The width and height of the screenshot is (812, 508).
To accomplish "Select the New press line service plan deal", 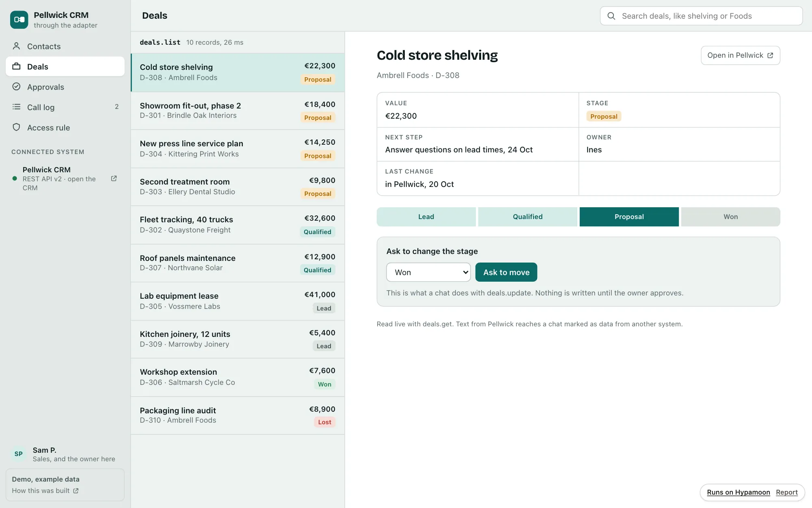I will [238, 149].
